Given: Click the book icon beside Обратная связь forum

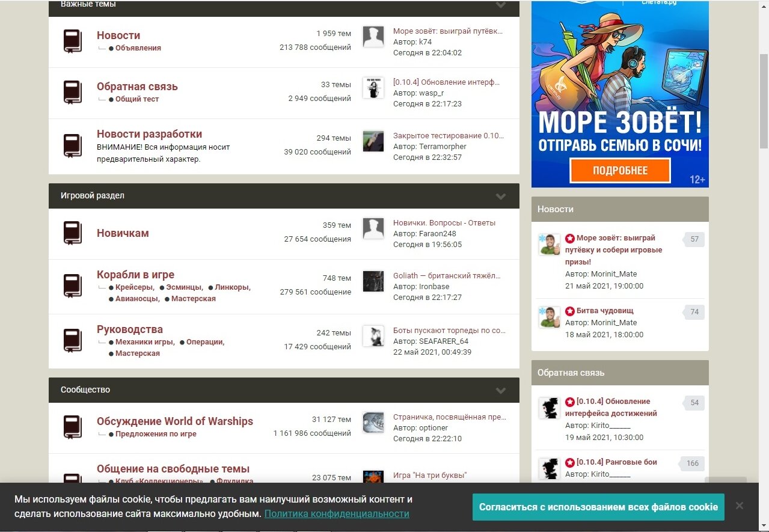Looking at the screenshot, I should (73, 92).
